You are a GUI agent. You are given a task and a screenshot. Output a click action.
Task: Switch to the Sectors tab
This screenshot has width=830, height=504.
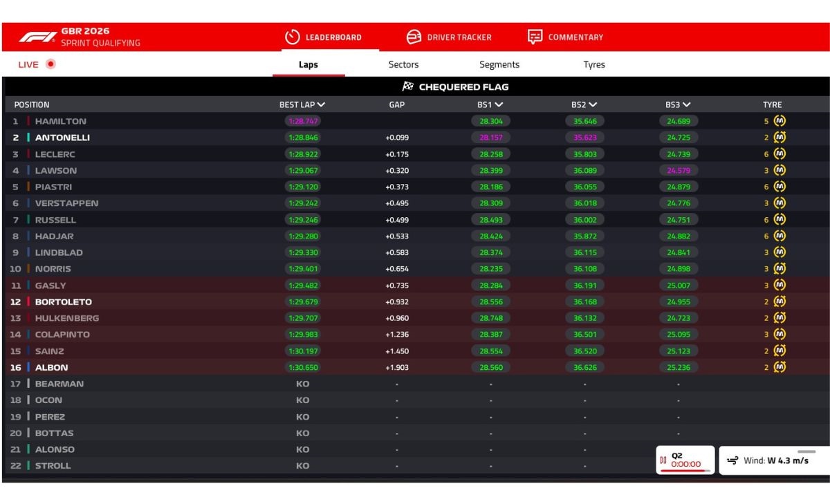[403, 64]
